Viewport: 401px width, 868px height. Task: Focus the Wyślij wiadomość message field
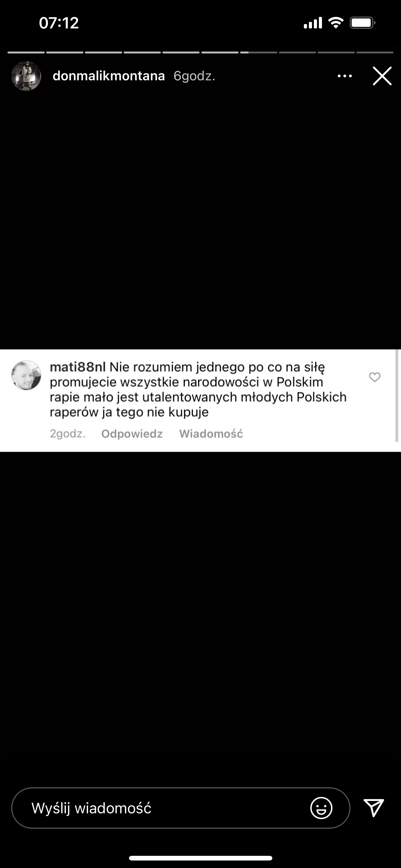pyautogui.click(x=181, y=808)
